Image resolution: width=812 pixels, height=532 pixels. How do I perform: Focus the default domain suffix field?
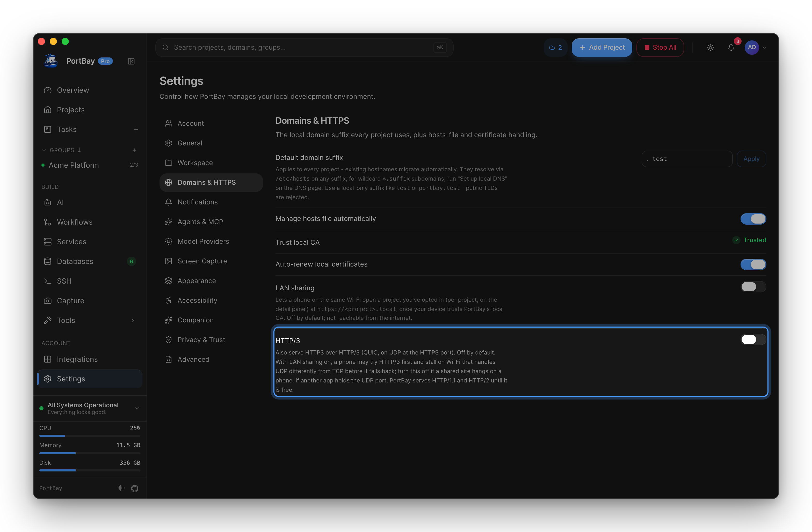[687, 159]
